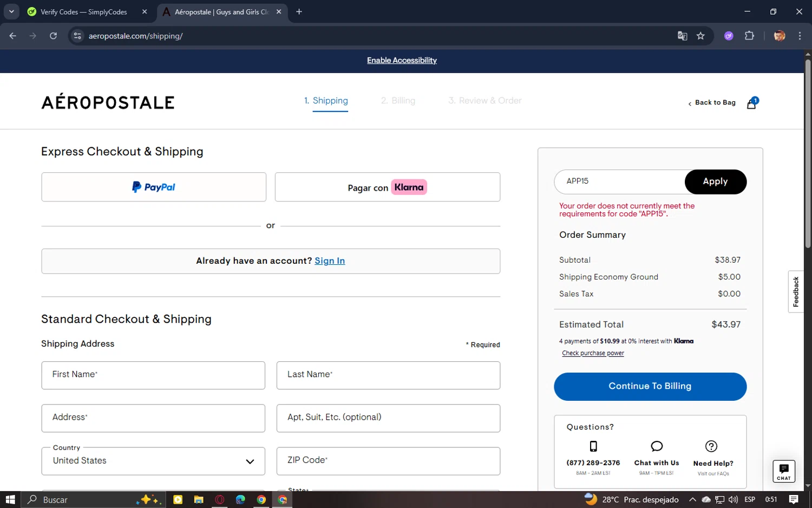812x508 pixels.
Task: Open the translate page icon
Action: coord(682,36)
